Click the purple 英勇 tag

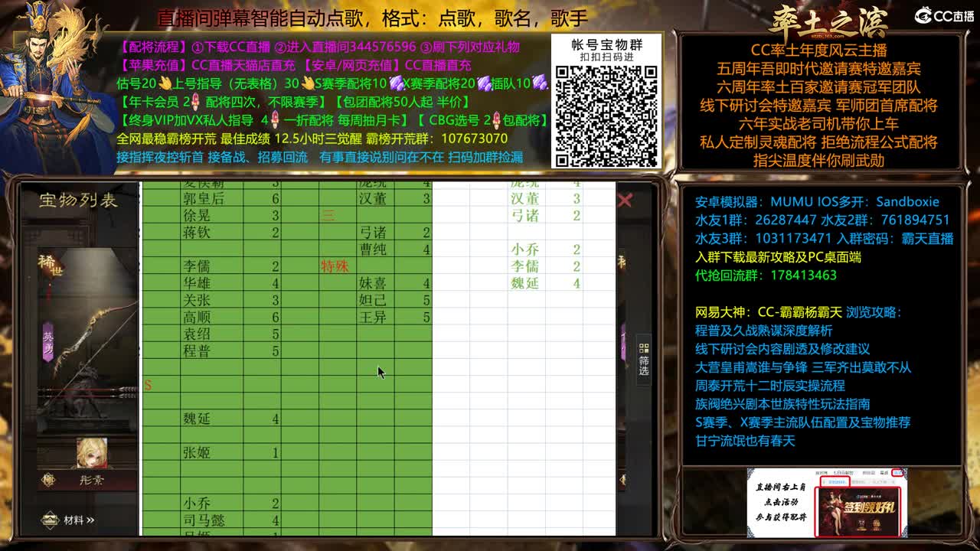[x=49, y=343]
